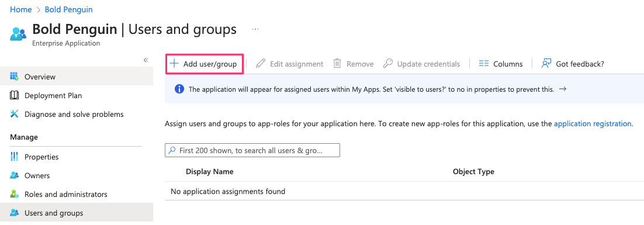The width and height of the screenshot is (644, 225).
Task: Click the Got feedback person icon
Action: pos(546,64)
